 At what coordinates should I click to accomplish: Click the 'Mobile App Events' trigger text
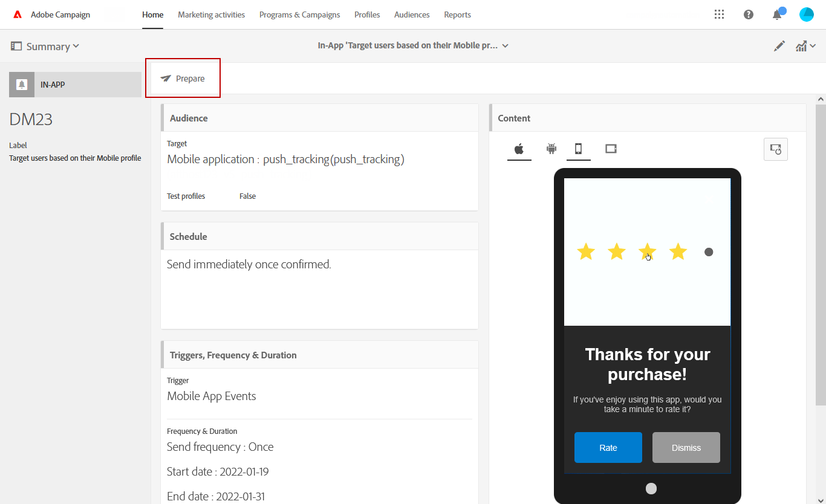(212, 396)
